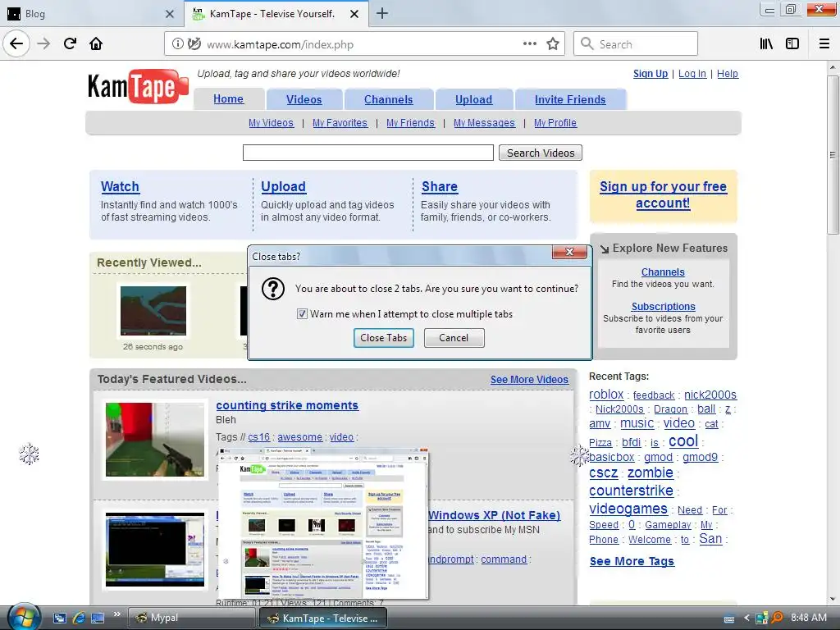Image resolution: width=840 pixels, height=630 pixels.
Task: Go to My Videos
Action: tap(271, 123)
